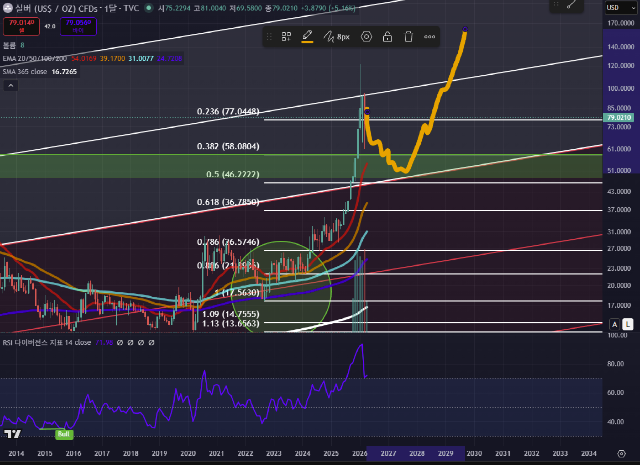The image size is (640, 465).
Task: Click the green market status dot
Action: click(149, 8)
